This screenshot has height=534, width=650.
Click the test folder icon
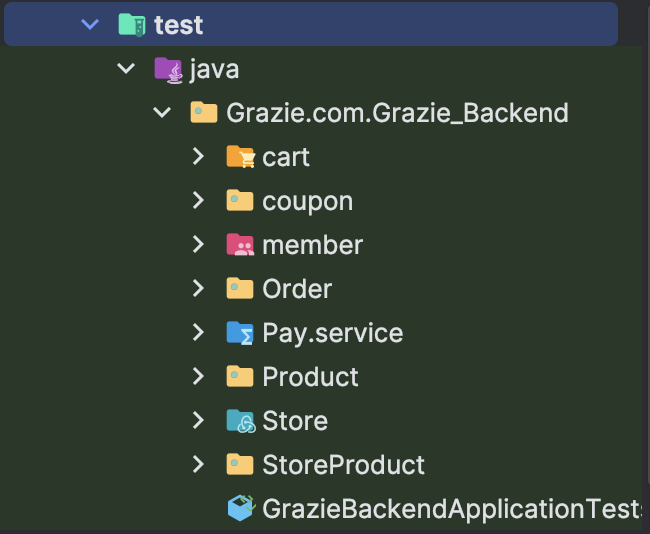[132, 24]
